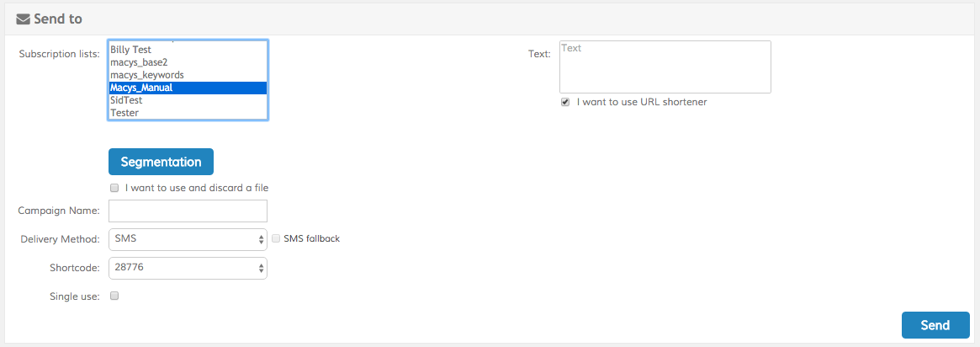The width and height of the screenshot is (980, 347).
Task: Focus the Campaign Name field
Action: click(x=188, y=211)
